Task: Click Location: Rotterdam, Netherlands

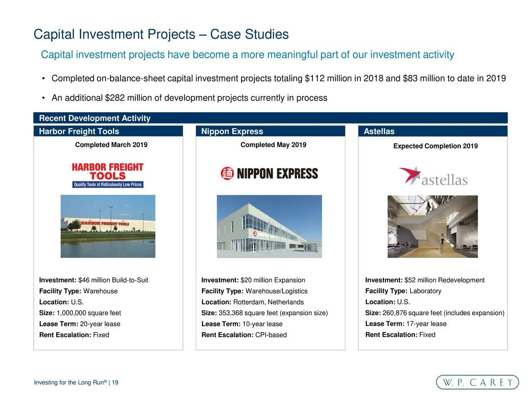Action: pyautogui.click(x=253, y=302)
